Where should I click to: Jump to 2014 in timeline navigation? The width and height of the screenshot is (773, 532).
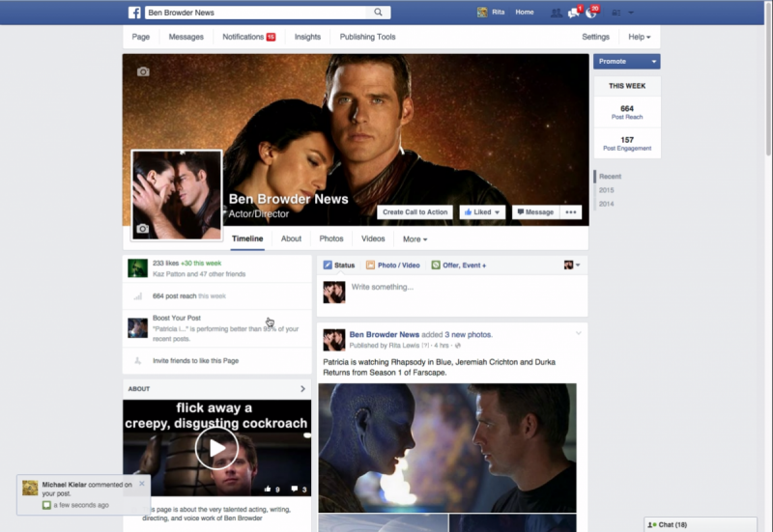607,204
